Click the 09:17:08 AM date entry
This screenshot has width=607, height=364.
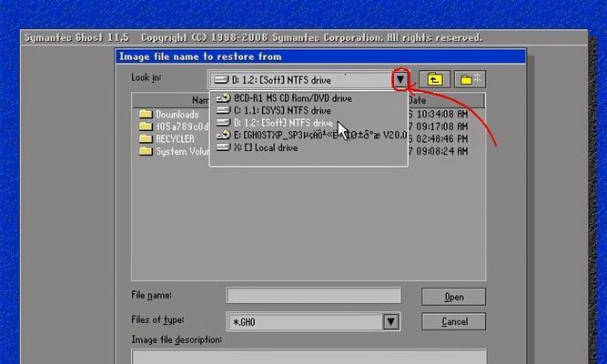coord(442,126)
